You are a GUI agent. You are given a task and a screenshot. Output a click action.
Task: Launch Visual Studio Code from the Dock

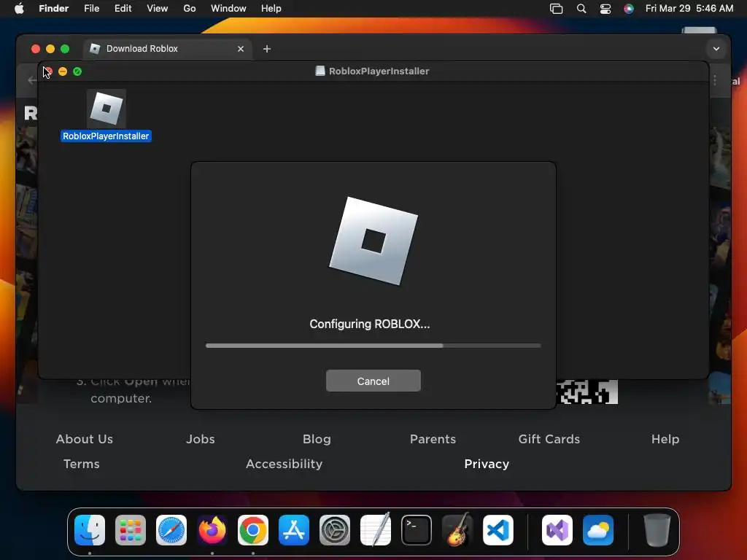click(x=498, y=530)
